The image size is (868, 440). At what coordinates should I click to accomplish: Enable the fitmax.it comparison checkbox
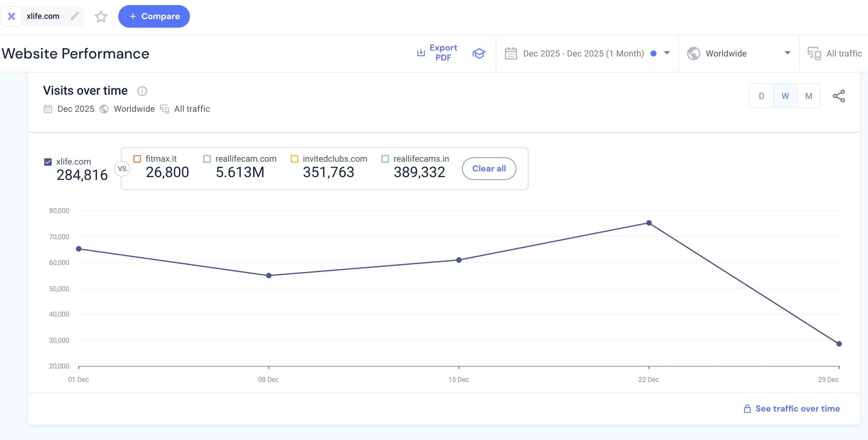coord(137,159)
